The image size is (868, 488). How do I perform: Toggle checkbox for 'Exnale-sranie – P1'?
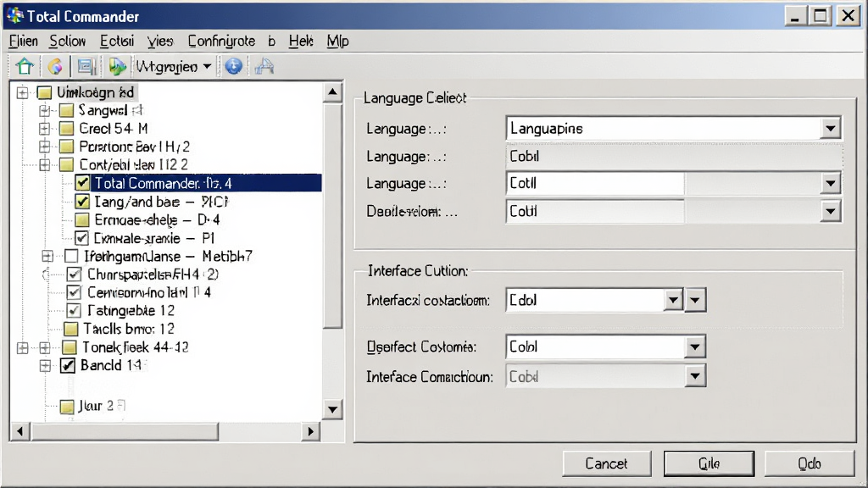[x=82, y=238]
